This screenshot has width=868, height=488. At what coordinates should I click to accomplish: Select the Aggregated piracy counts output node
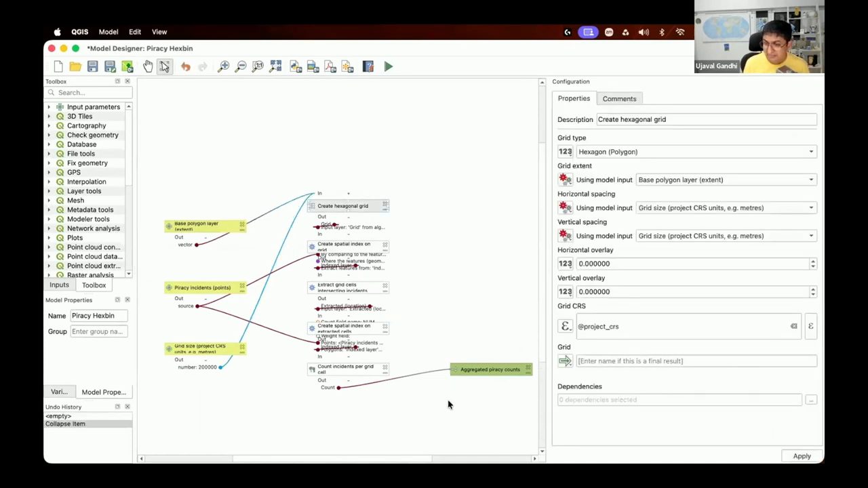(x=491, y=369)
